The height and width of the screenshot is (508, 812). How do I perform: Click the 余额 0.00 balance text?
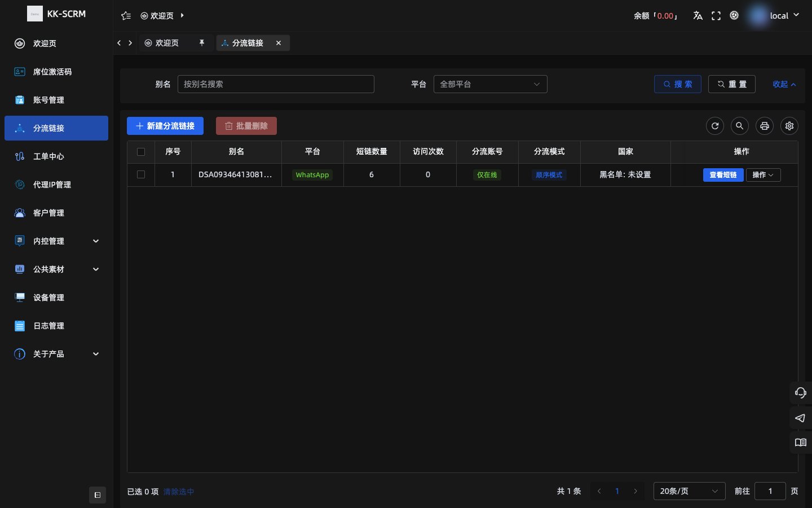(x=656, y=16)
